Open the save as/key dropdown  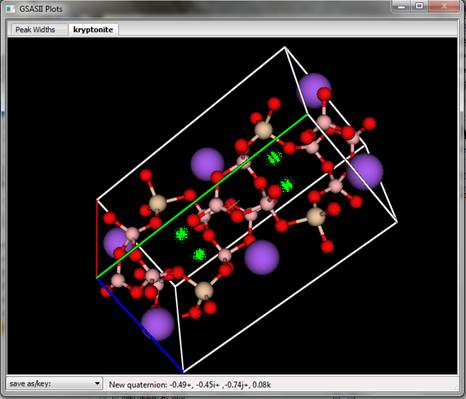(54, 384)
